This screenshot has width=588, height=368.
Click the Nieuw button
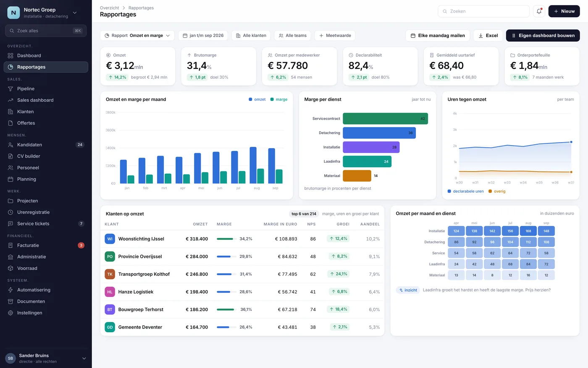[x=564, y=11]
